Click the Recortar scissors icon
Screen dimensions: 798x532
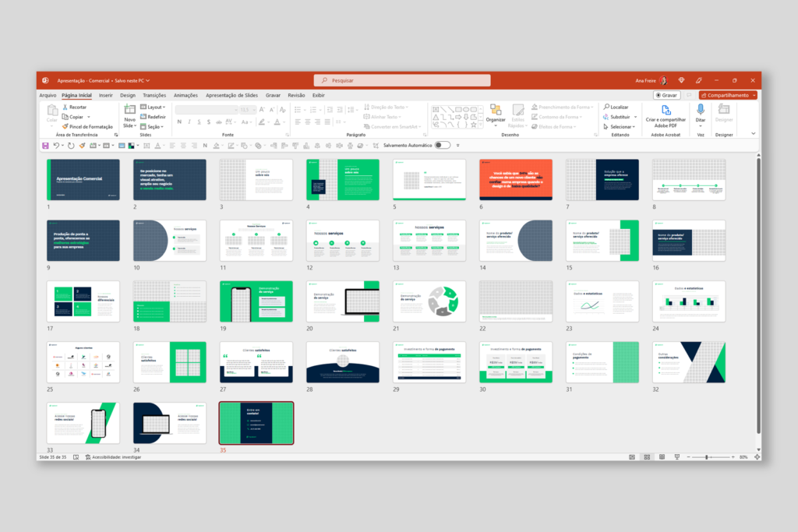[65, 107]
